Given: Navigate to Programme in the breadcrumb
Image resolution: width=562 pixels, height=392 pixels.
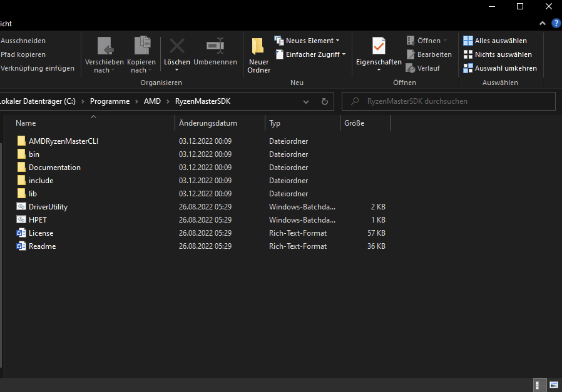Looking at the screenshot, I should 110,101.
